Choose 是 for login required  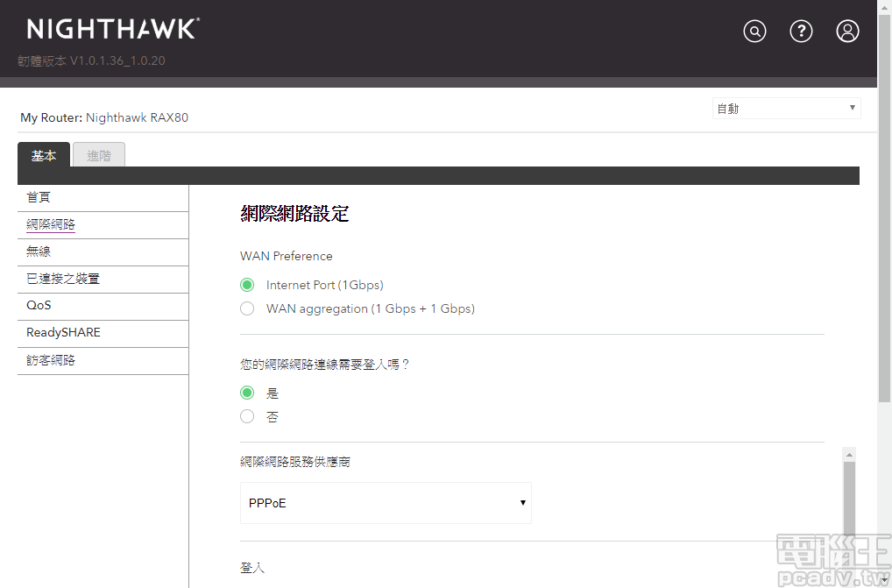coord(247,393)
